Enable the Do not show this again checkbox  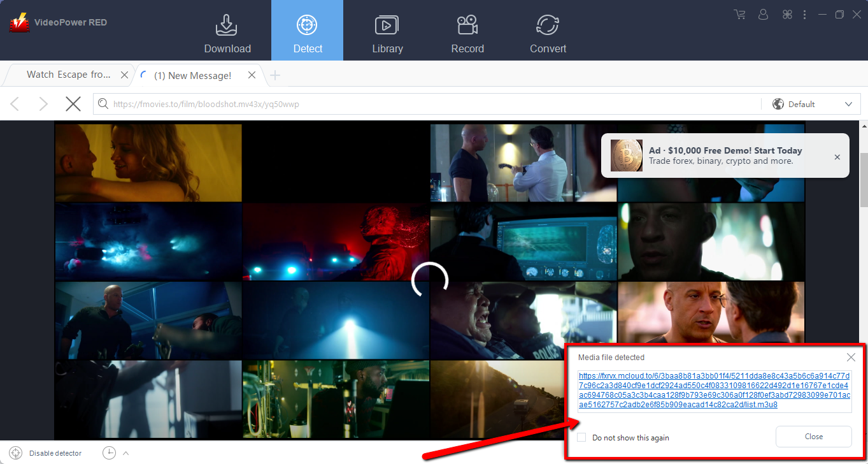click(x=581, y=438)
